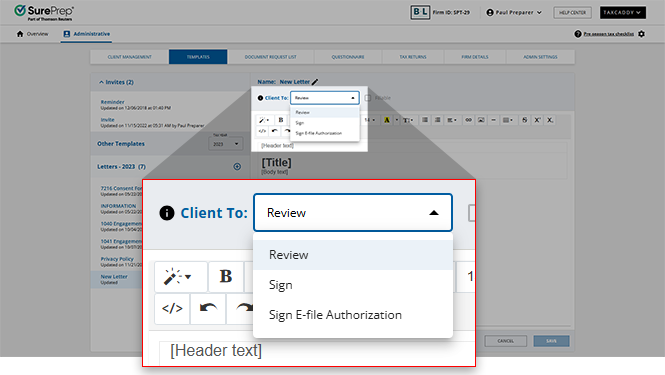This screenshot has height=375, width=665.
Task: Insert a hyperlink with the link icon
Action: click(x=468, y=120)
